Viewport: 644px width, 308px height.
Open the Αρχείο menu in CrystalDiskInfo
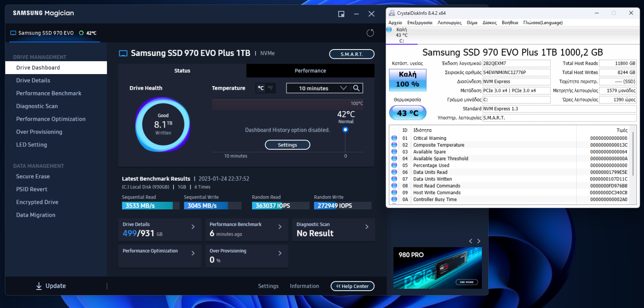[x=395, y=23]
